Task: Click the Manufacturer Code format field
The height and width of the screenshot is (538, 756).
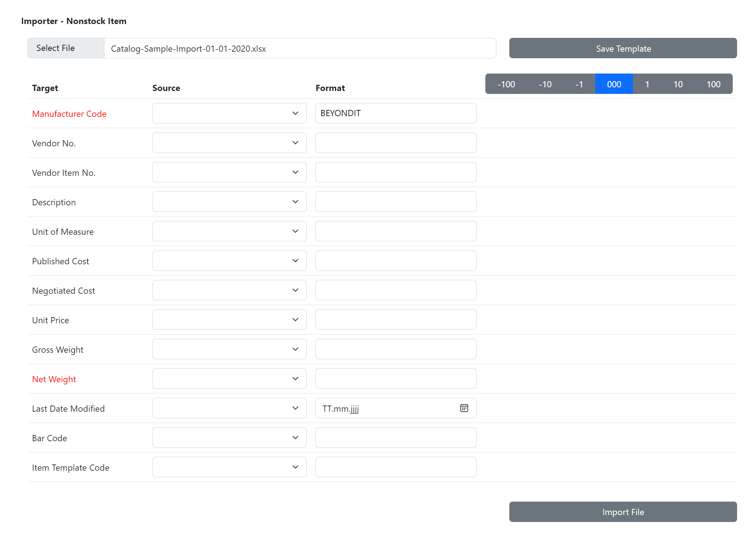Action: [x=395, y=113]
